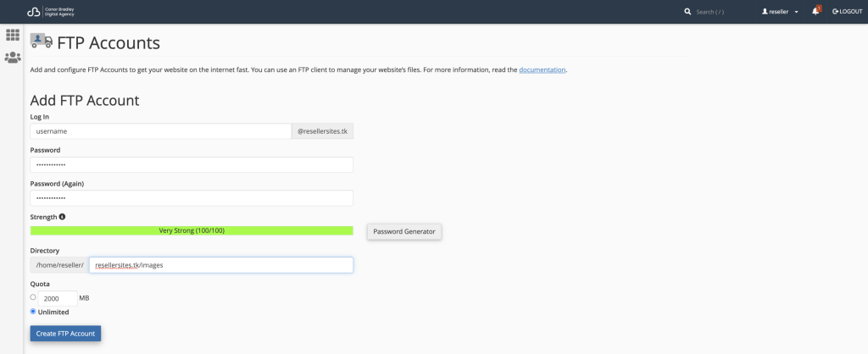Click the Log In username field
This screenshot has height=354, width=868.
(x=160, y=131)
